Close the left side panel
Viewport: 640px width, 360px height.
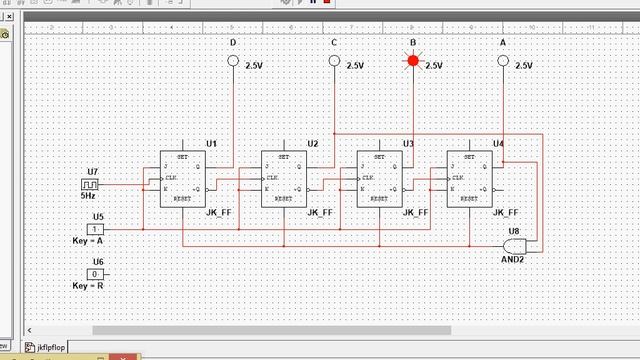9,16
